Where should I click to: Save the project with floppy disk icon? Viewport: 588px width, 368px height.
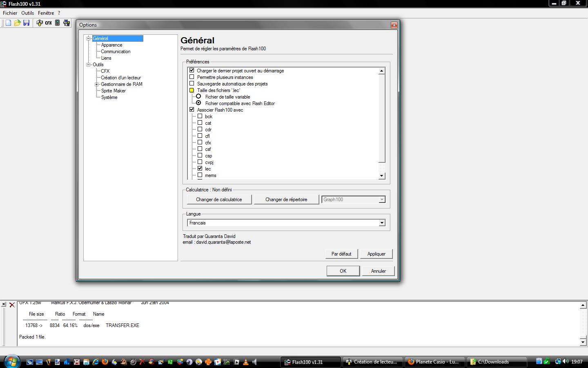tap(26, 23)
